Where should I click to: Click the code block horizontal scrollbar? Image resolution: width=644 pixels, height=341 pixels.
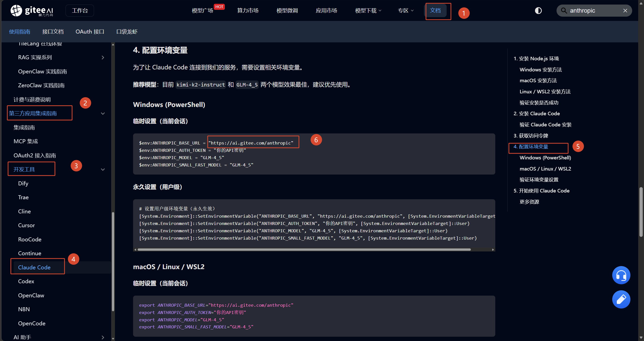(304, 249)
